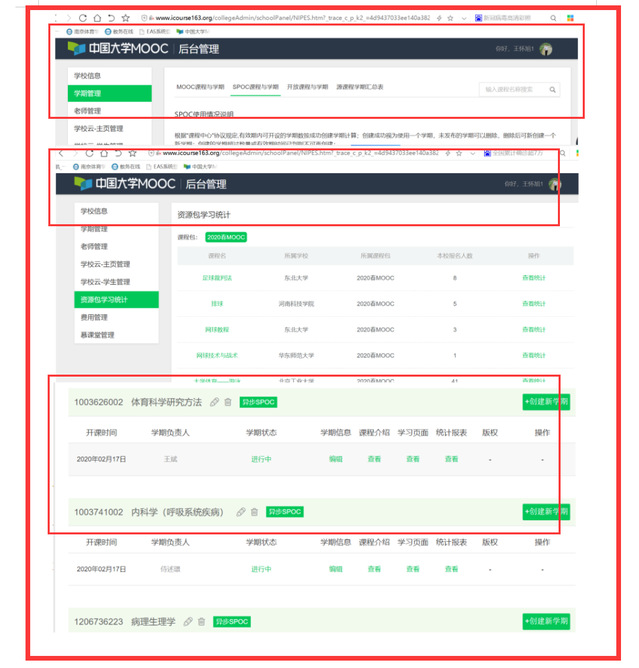Select 学期管理 in SPOC-page sidebar
The height and width of the screenshot is (668, 639).
point(109,93)
